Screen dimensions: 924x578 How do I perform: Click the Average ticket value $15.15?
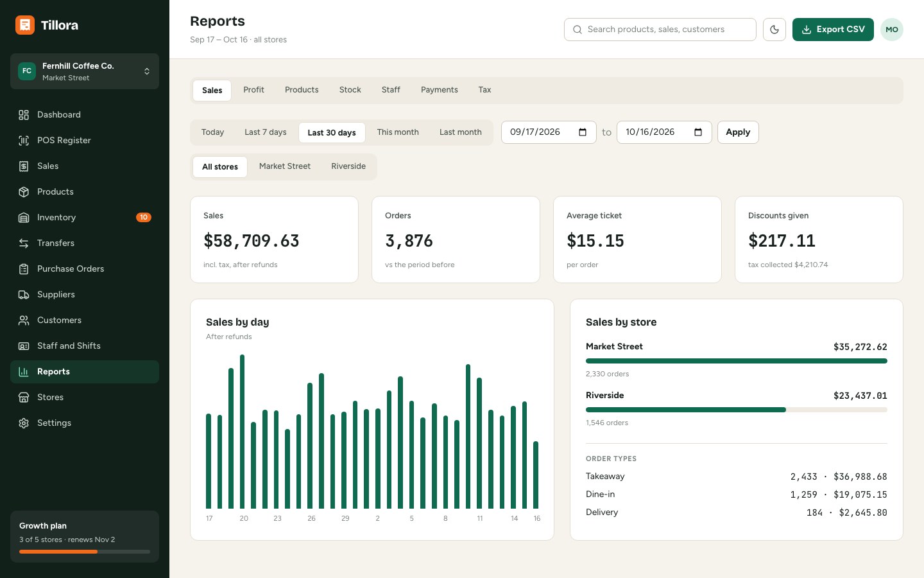click(595, 241)
